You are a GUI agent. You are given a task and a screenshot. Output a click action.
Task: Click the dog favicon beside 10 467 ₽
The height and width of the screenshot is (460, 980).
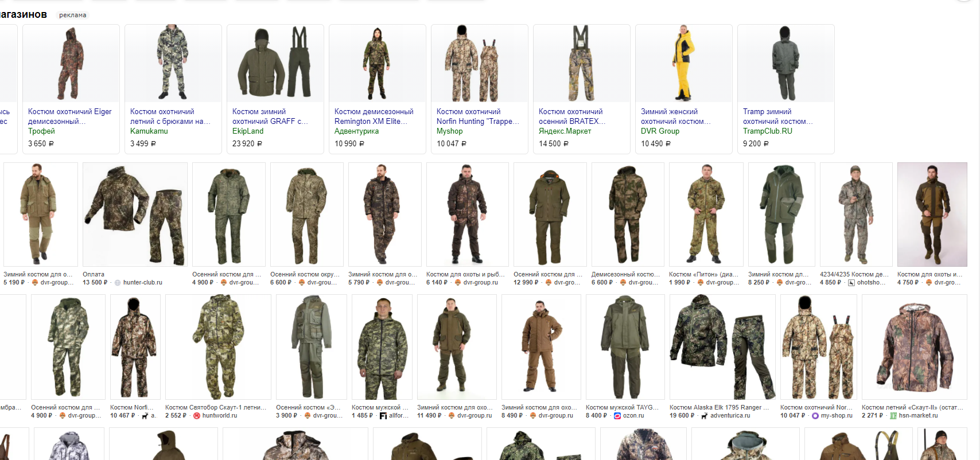[x=145, y=416]
